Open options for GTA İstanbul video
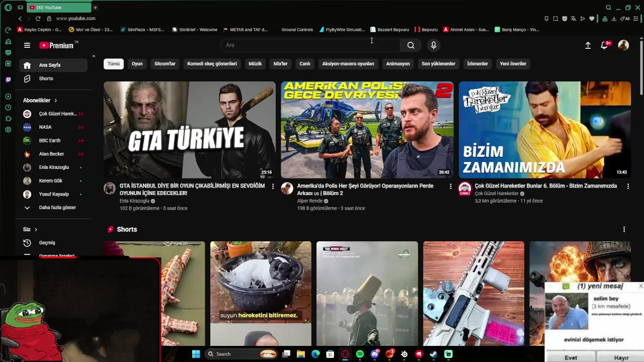 (273, 187)
